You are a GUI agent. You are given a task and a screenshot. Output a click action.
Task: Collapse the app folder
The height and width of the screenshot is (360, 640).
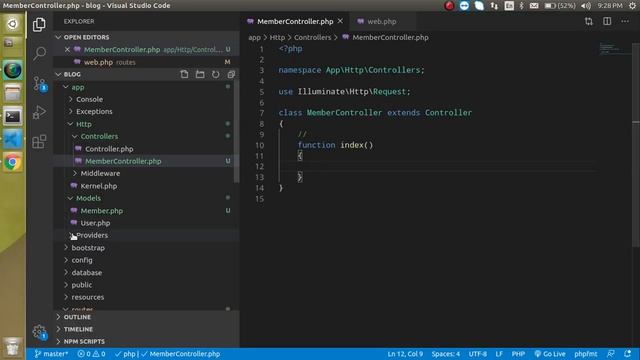(x=78, y=87)
